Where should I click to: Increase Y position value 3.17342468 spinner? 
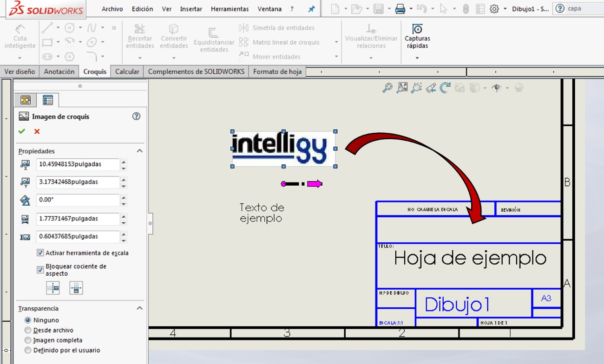(124, 179)
